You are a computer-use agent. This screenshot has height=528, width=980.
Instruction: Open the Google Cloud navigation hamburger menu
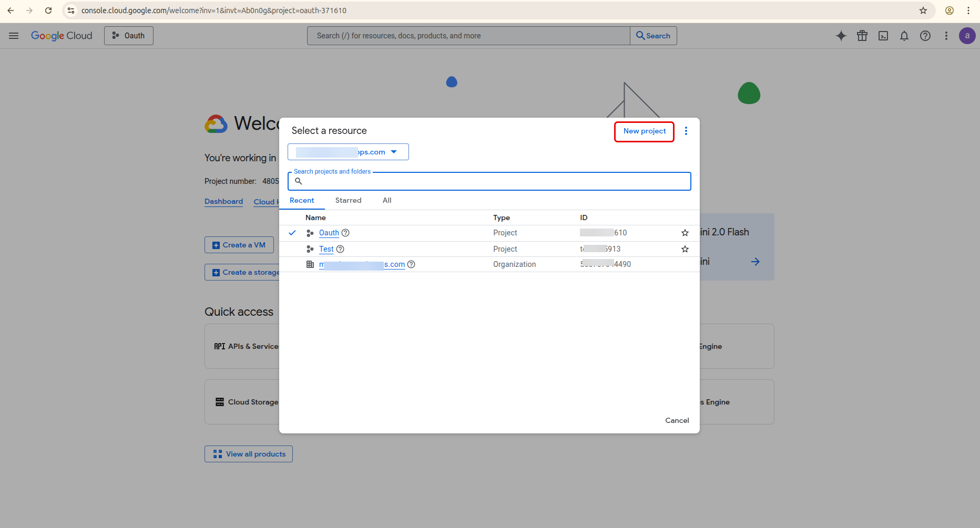(14, 36)
